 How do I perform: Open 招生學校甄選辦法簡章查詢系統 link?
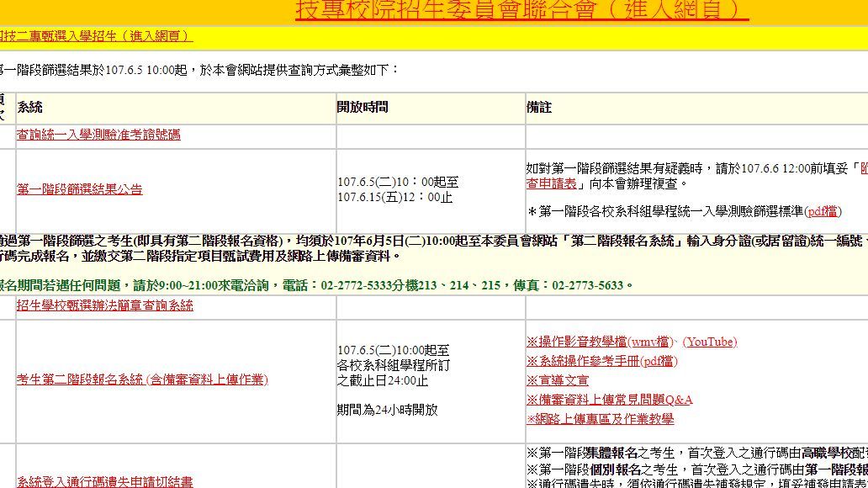click(105, 305)
